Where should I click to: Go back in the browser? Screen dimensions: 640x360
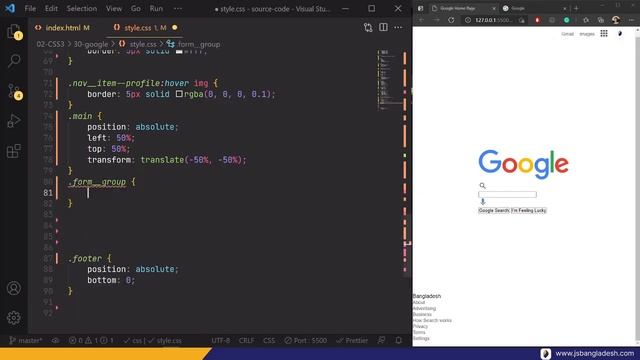click(422, 20)
